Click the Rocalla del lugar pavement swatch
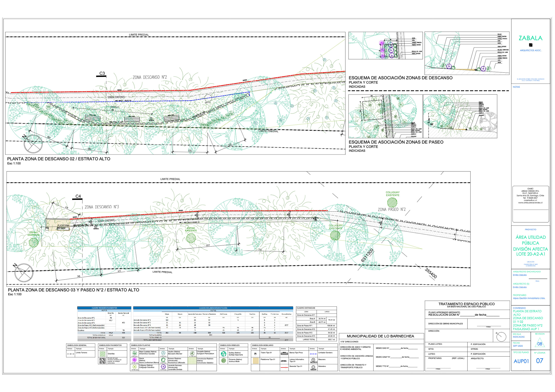 click(103, 361)
